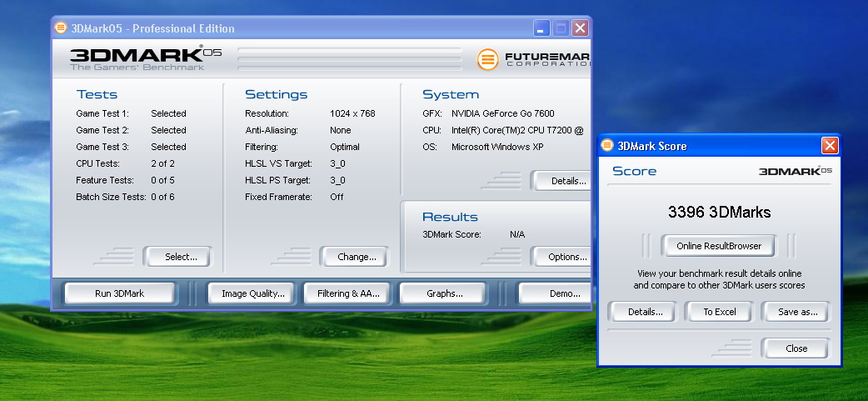The image size is (868, 401).
Task: Click the Run 3DMark button
Action: (x=120, y=293)
